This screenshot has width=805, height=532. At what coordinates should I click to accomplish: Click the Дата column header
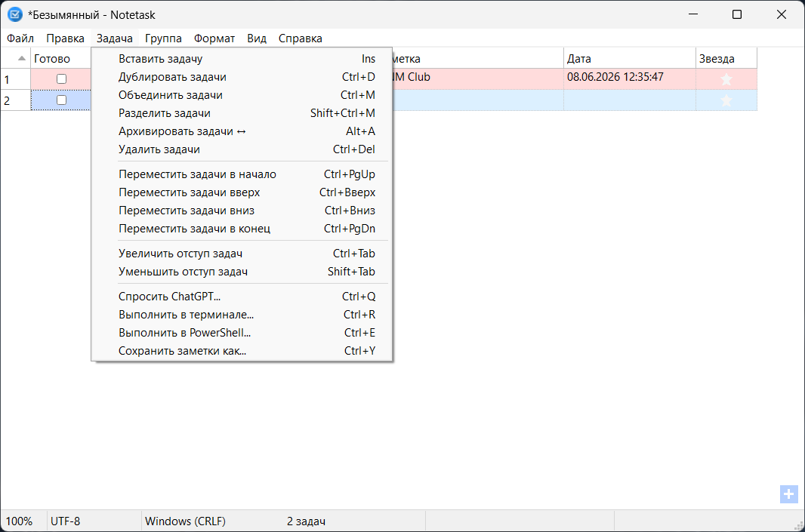pyautogui.click(x=629, y=59)
